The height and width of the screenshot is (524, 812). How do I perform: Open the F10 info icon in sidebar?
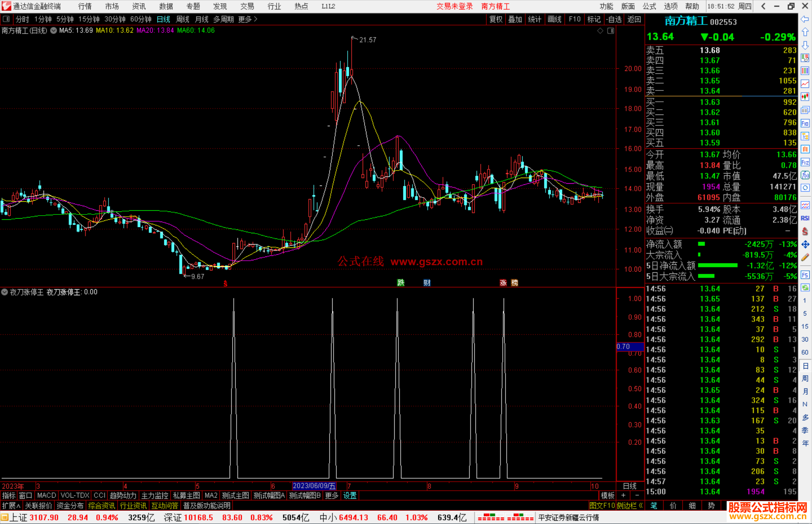805,123
